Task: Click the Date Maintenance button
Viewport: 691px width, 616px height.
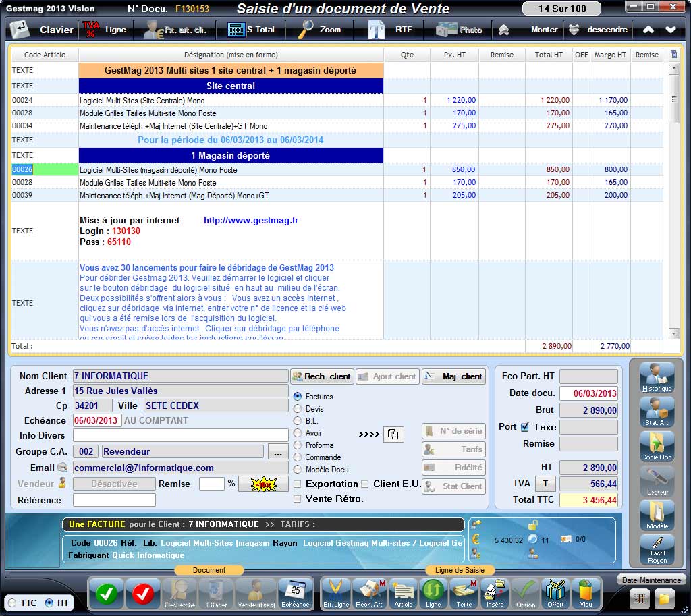Action: tap(651, 580)
